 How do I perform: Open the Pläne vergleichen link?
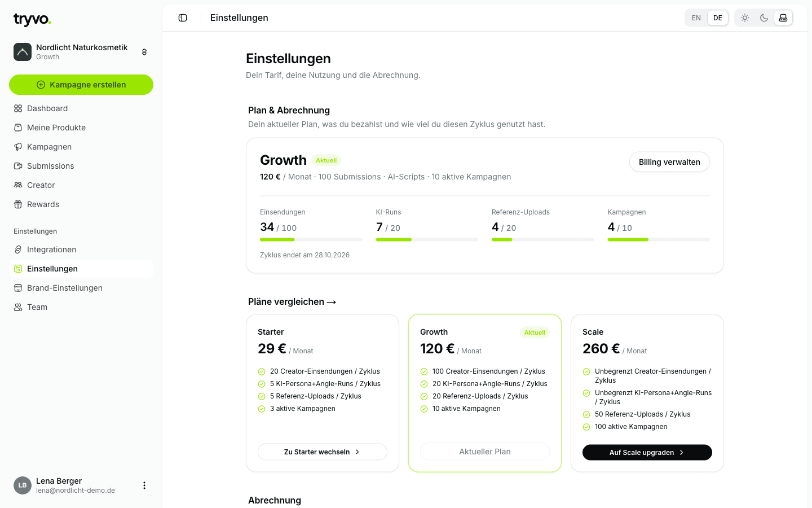[292, 302]
